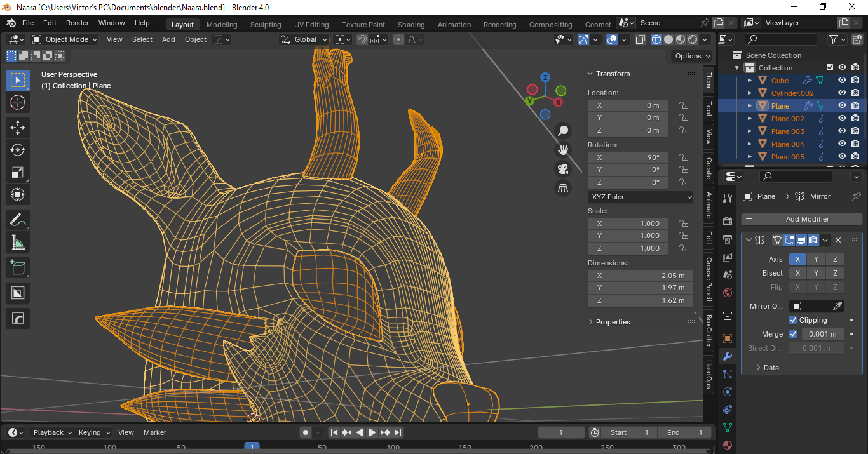The image size is (868, 454).
Task: Activate the Move tool
Action: [x=18, y=127]
